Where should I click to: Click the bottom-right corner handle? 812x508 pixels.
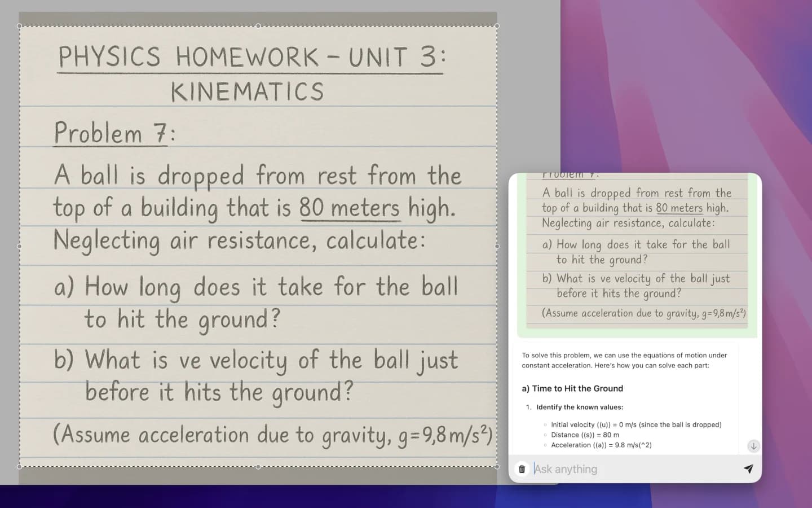[x=497, y=467]
